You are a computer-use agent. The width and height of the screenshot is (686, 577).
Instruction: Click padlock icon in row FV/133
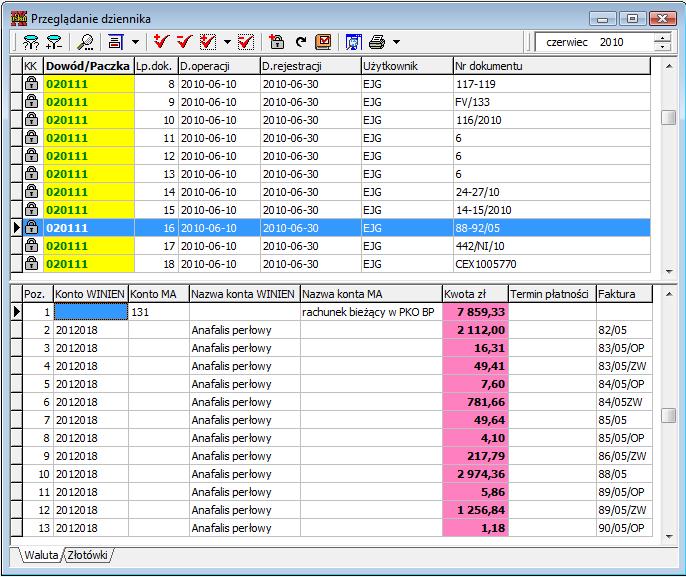(x=31, y=101)
